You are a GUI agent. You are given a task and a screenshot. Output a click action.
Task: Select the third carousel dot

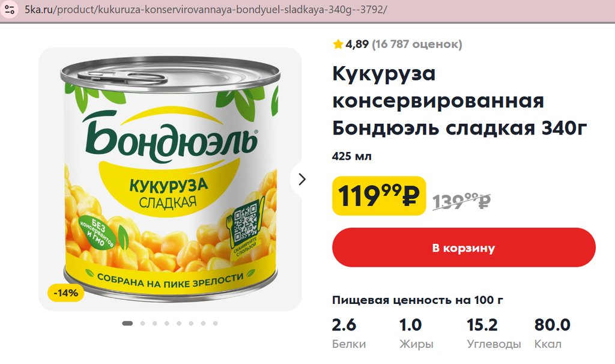click(x=155, y=323)
